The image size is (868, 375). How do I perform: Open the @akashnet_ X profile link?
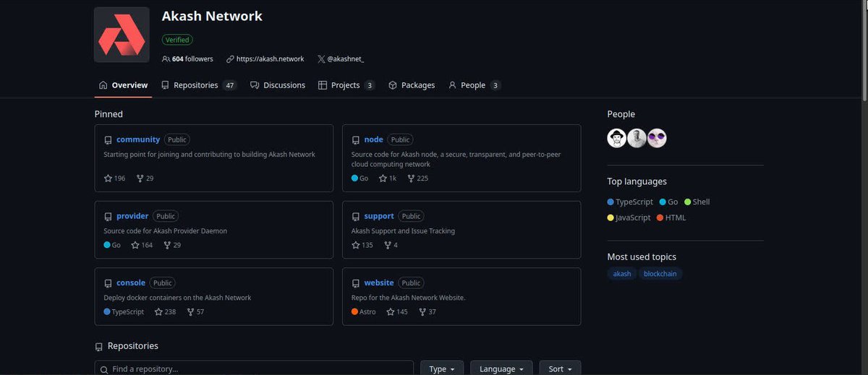pyautogui.click(x=346, y=59)
